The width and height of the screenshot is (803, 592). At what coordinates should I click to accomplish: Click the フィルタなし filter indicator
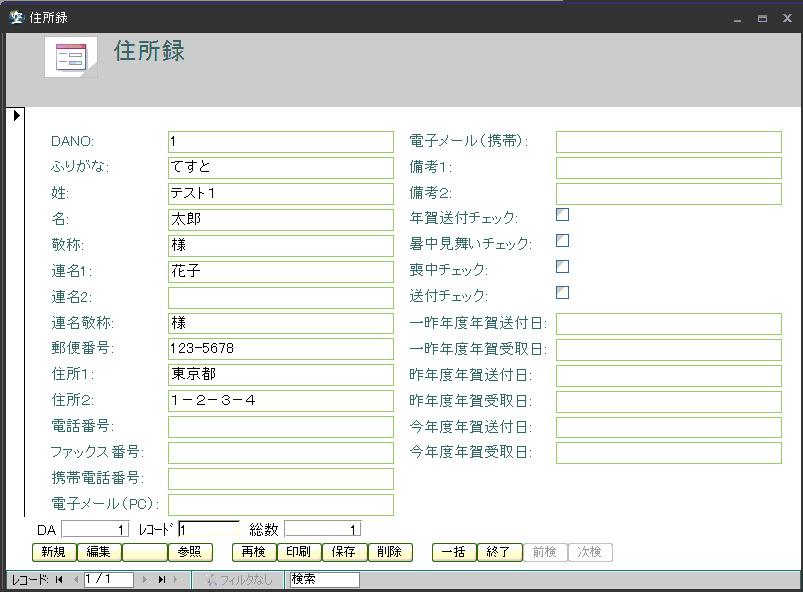[x=238, y=579]
